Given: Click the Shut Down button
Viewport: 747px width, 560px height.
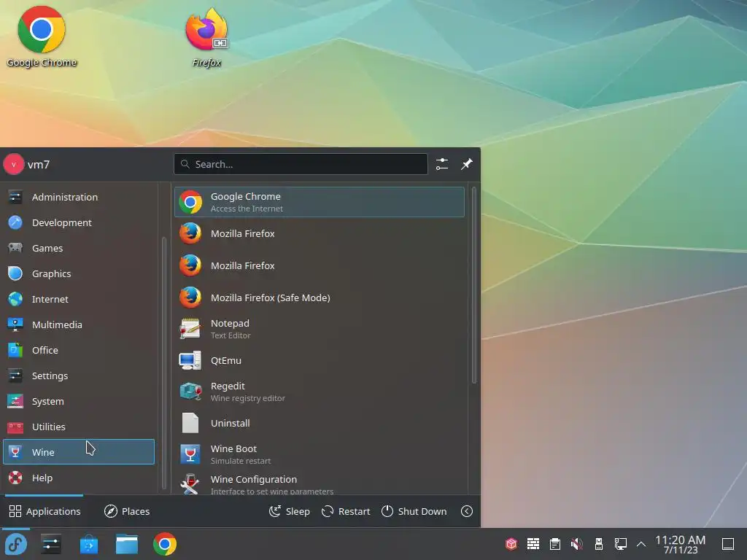Looking at the screenshot, I should [414, 511].
